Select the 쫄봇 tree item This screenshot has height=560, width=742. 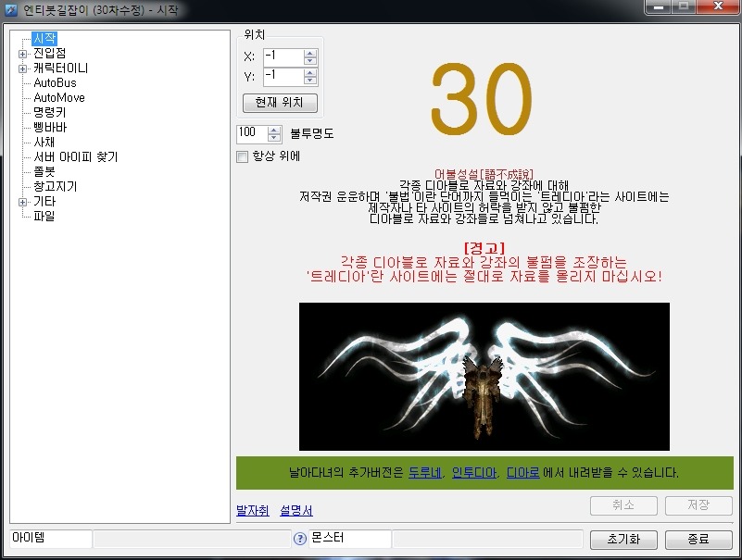click(x=44, y=171)
